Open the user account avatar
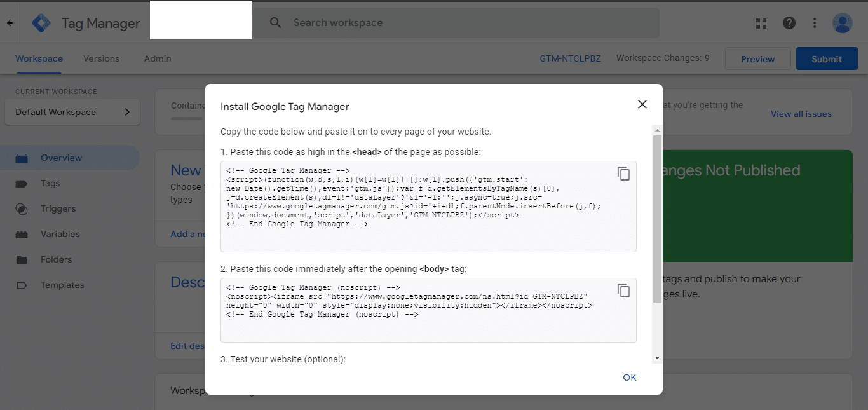 click(843, 23)
